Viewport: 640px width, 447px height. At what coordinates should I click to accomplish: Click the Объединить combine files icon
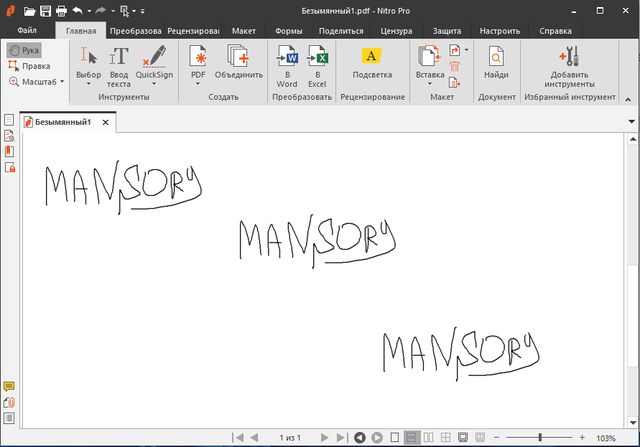point(238,57)
